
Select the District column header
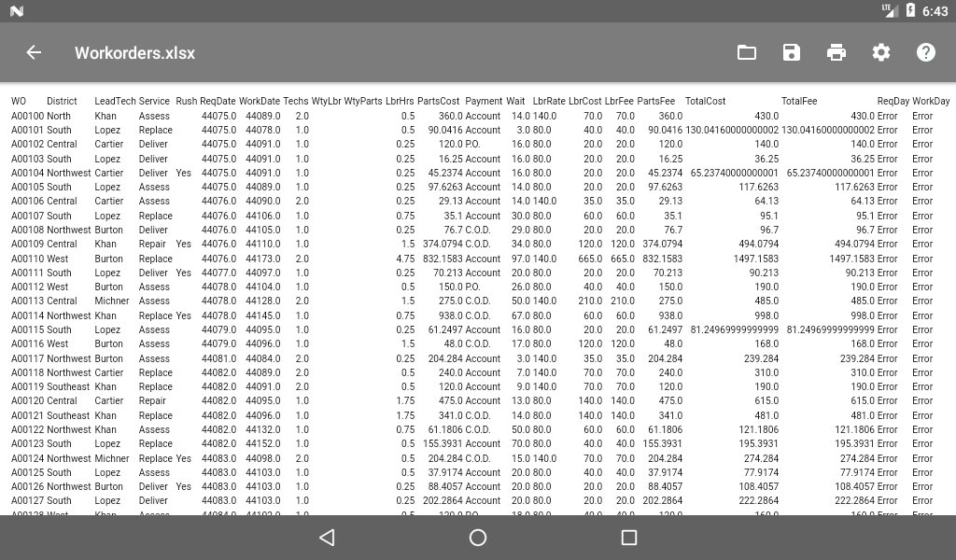(62, 101)
